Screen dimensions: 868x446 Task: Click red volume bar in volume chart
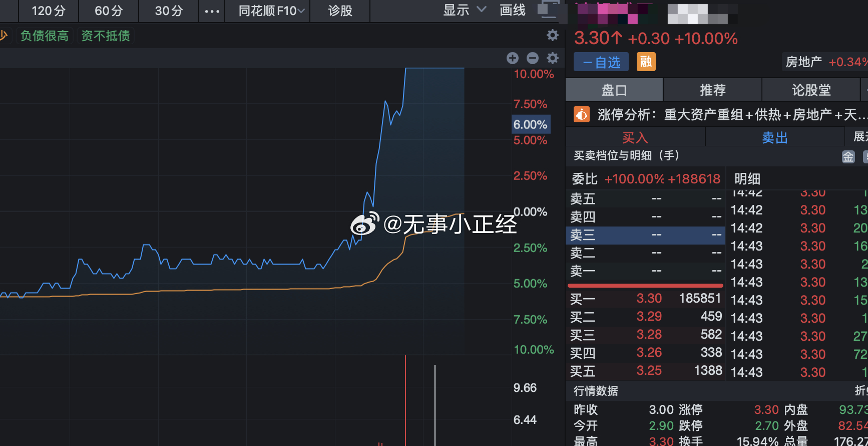pyautogui.click(x=405, y=400)
